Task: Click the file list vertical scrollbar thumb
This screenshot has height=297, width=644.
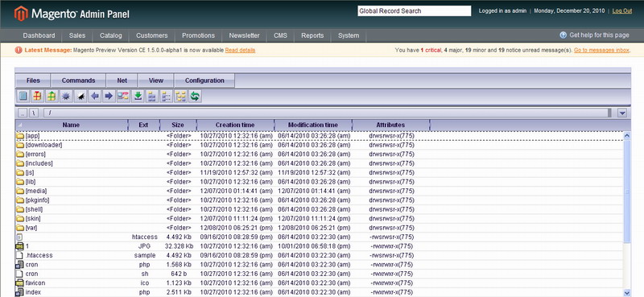Action: [x=627, y=191]
